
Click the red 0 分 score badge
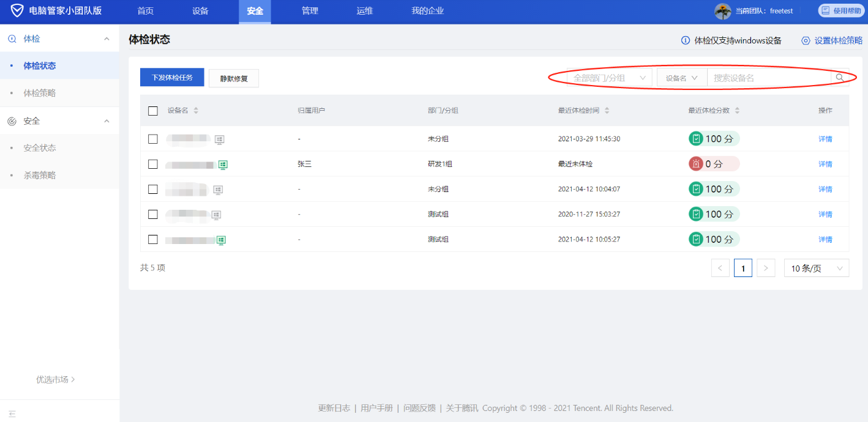pyautogui.click(x=714, y=164)
